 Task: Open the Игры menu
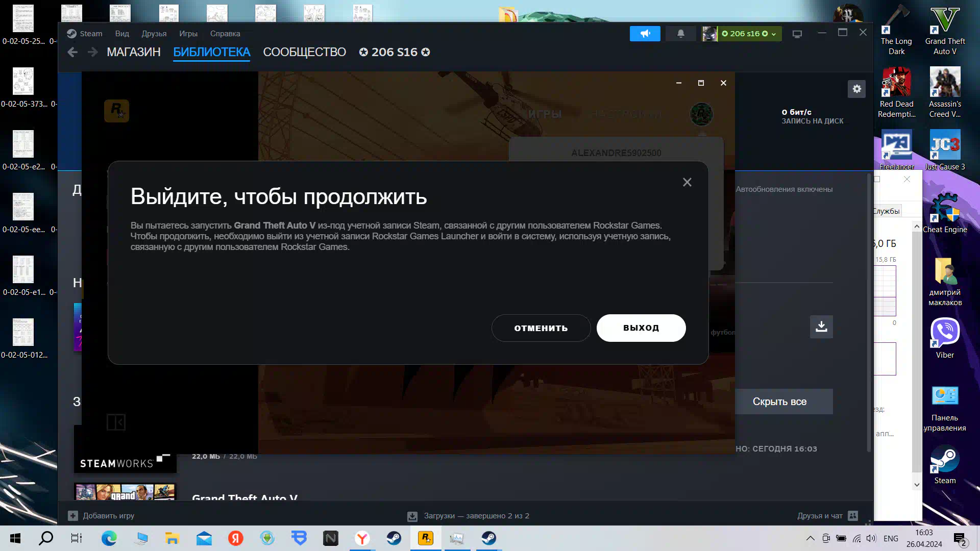188,34
